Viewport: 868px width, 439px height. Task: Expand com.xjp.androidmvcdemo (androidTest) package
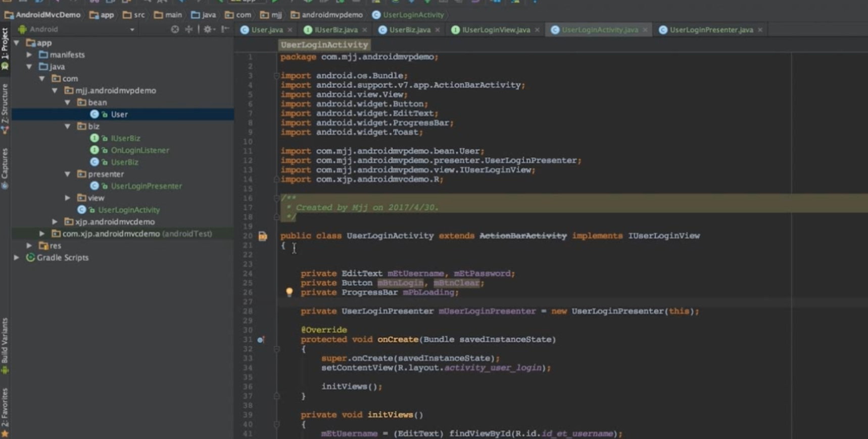tap(42, 234)
